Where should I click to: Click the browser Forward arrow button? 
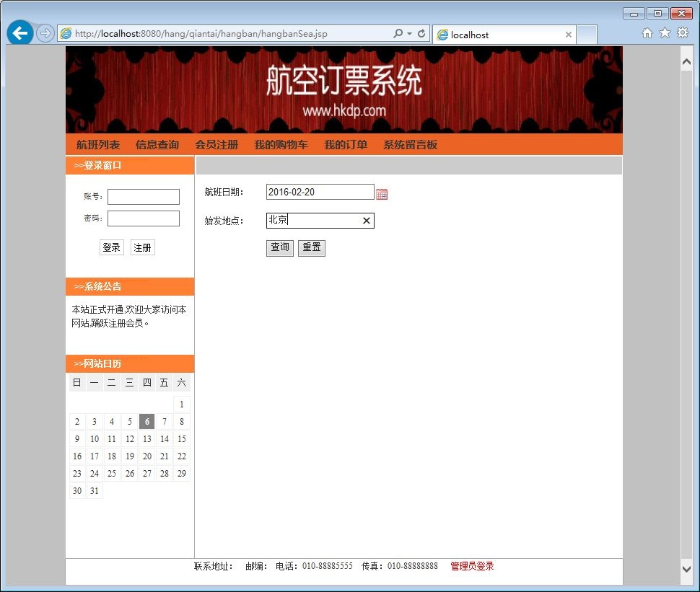point(45,33)
